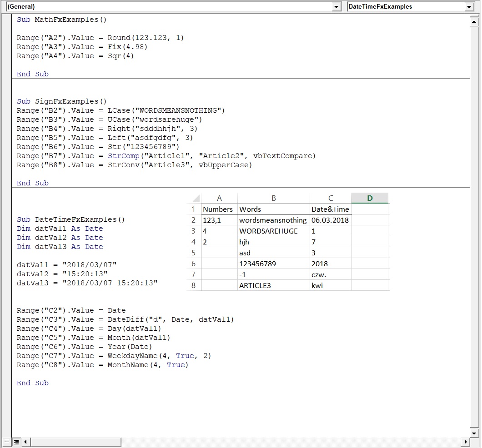Image resolution: width=482 pixels, height=448 pixels.
Task: Expand the DateTimeFxExamples procedure dropdown arrow
Action: click(469, 7)
